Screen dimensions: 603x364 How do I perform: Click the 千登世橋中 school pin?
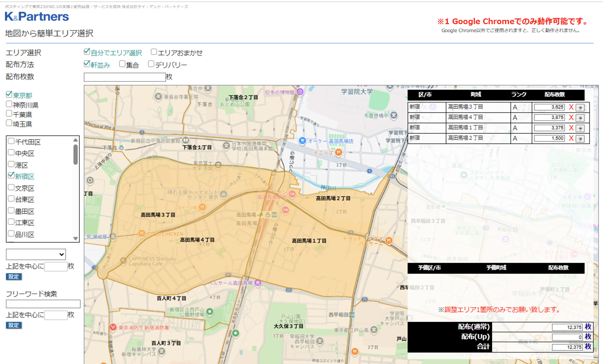tap(393, 115)
